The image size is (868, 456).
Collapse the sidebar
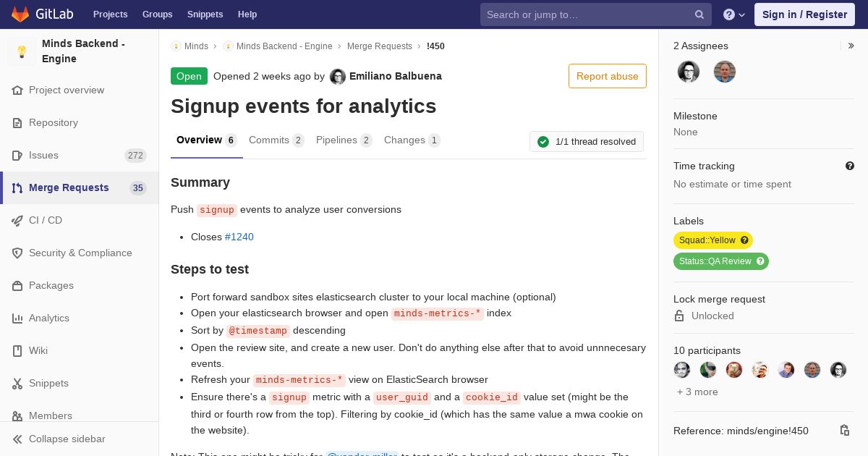(x=80, y=439)
